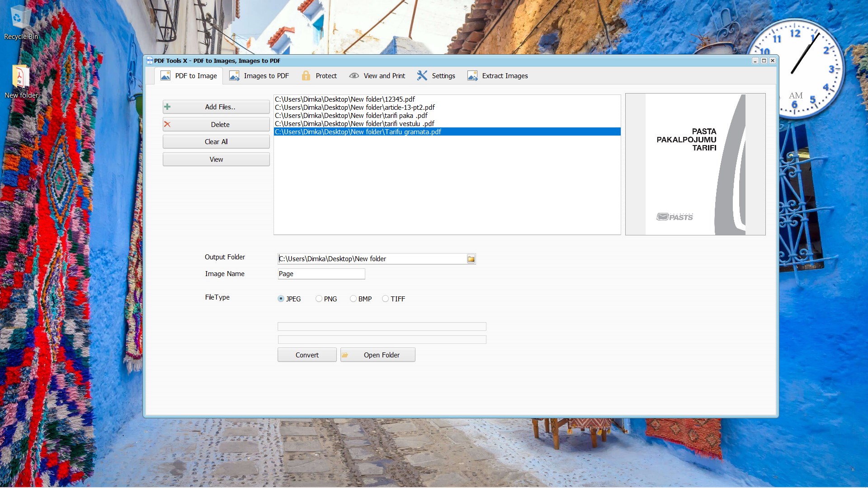Click the Extract Images tab icon

pyautogui.click(x=472, y=76)
